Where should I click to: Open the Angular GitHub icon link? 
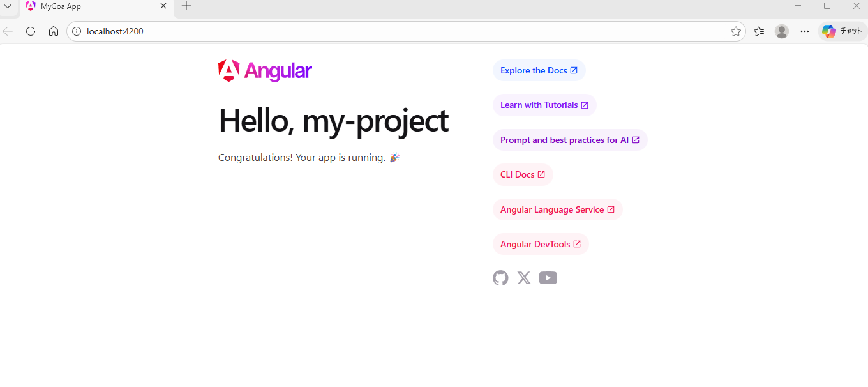click(x=500, y=278)
